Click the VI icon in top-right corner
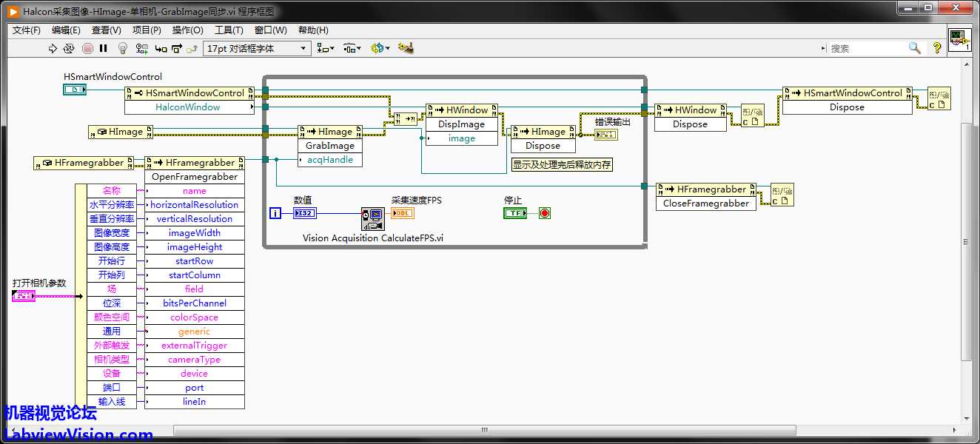The width and height of the screenshot is (980, 444). tap(960, 41)
